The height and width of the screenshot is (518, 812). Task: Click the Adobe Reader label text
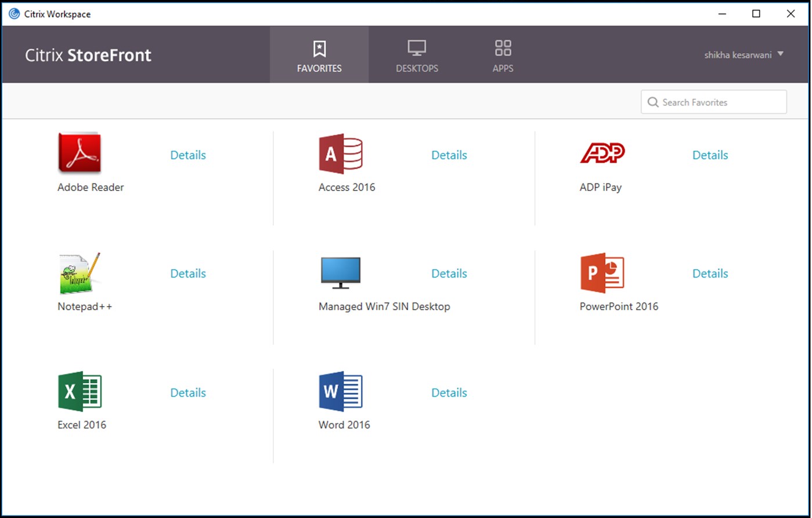pyautogui.click(x=91, y=187)
